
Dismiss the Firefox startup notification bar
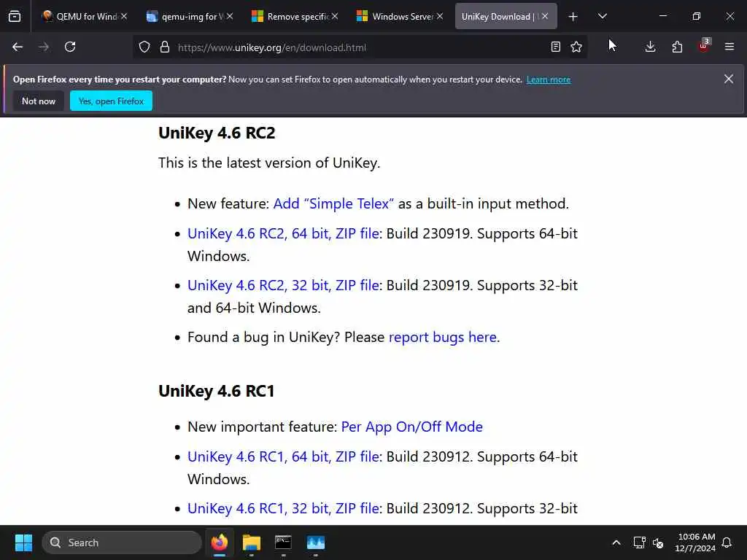pos(729,79)
